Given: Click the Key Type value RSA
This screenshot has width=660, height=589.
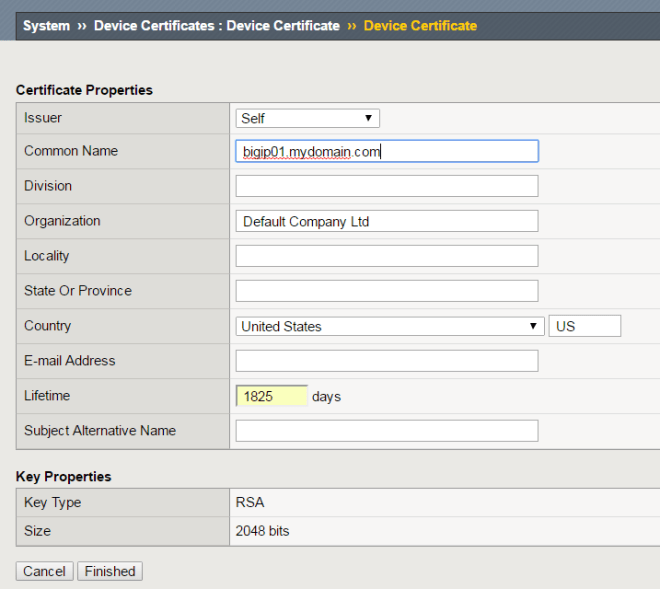Looking at the screenshot, I should pos(250,502).
